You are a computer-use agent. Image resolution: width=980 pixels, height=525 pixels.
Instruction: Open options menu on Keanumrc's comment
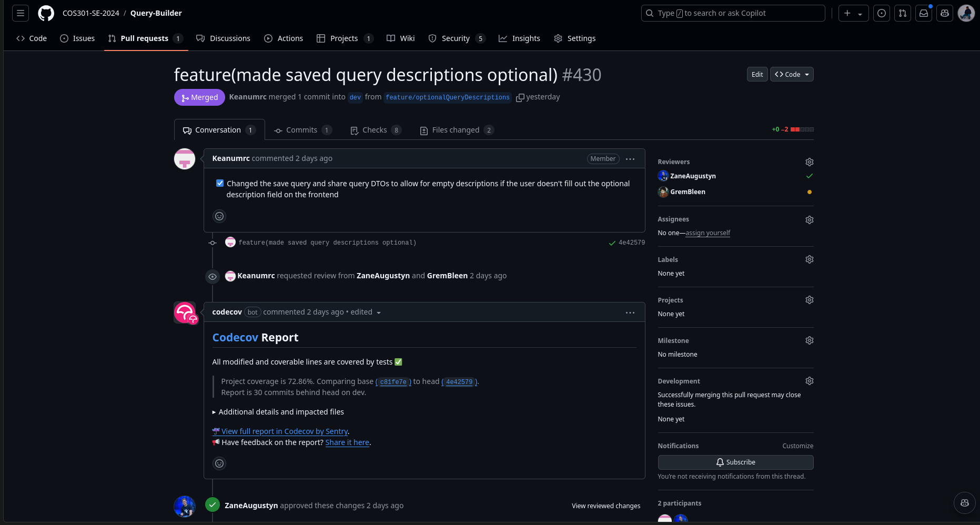click(630, 159)
